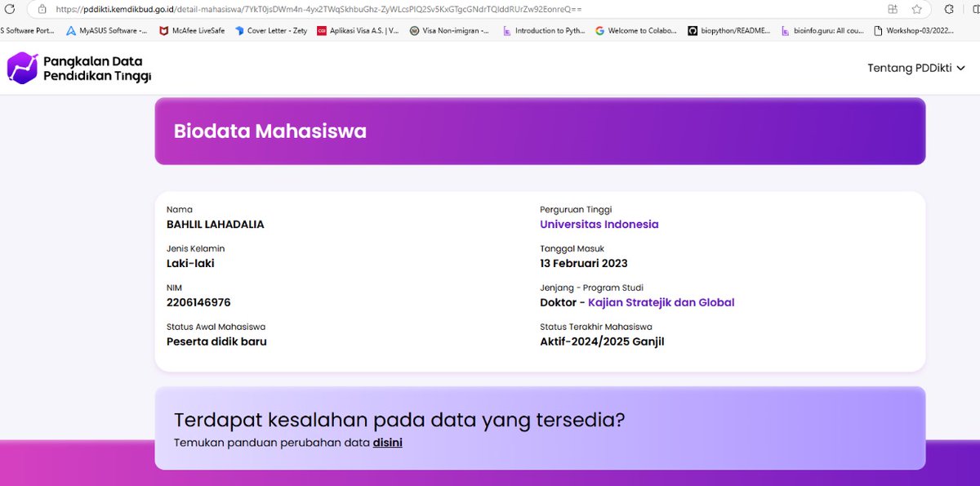980x486 pixels.
Task: Open the McAfee LiveSafe bookmark icon
Action: tap(163, 30)
